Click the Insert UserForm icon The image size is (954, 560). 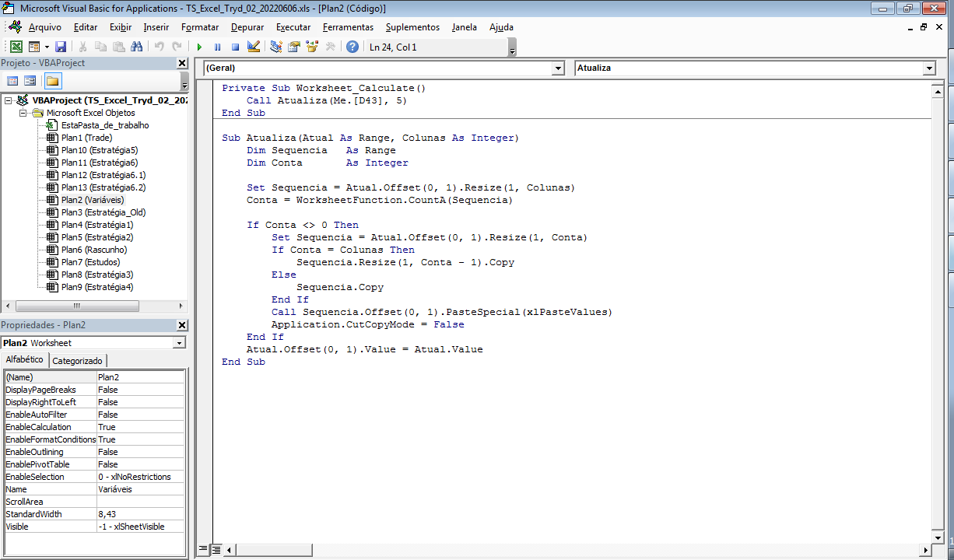point(34,47)
